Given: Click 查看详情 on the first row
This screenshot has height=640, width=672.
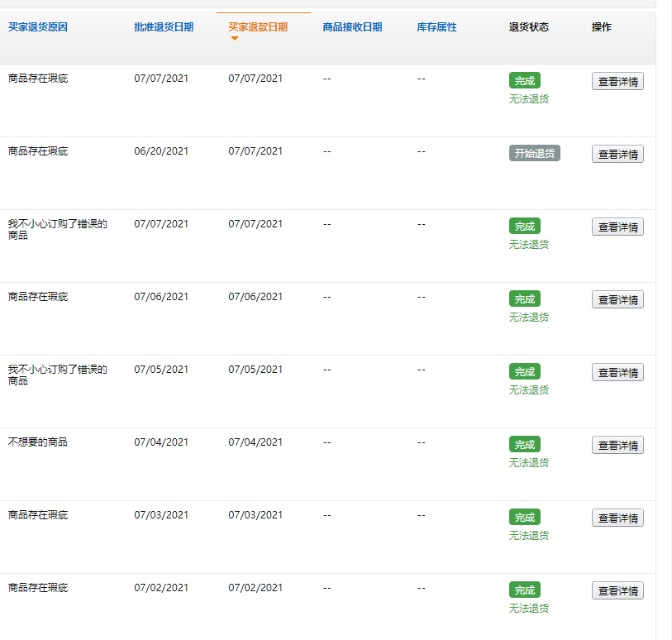Looking at the screenshot, I should (x=617, y=80).
